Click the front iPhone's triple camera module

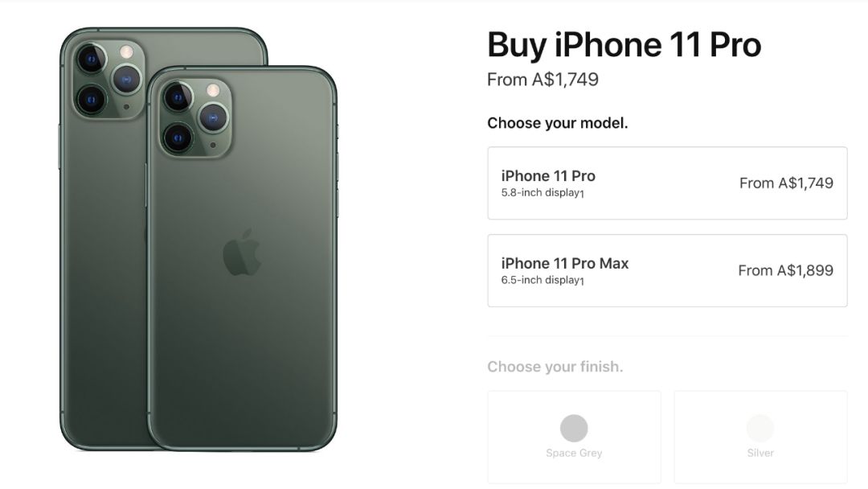[195, 119]
